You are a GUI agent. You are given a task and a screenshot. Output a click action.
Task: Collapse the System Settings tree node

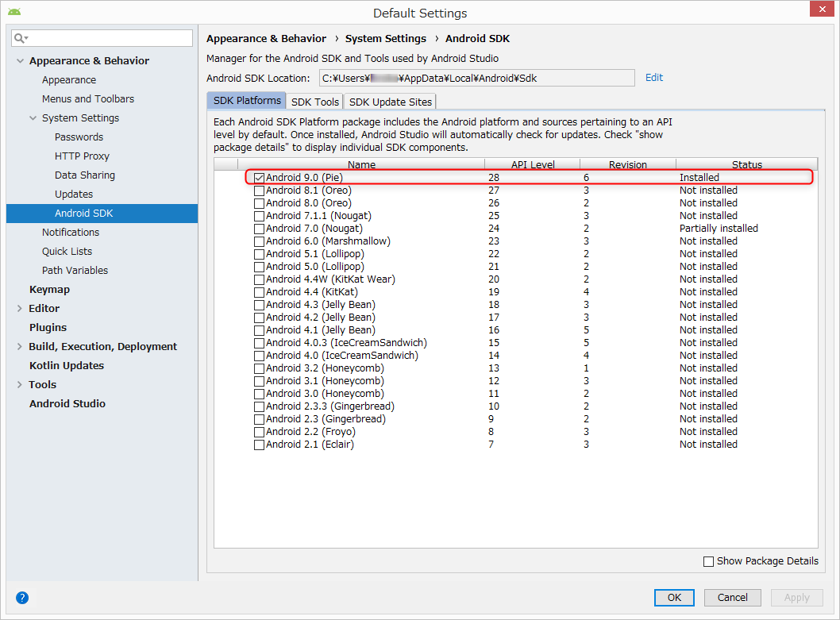coord(33,118)
